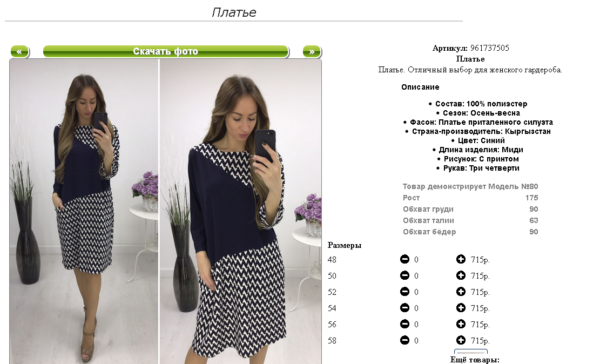Open the left full-length dress photo
This screenshot has width=600, height=364.
coord(84,211)
